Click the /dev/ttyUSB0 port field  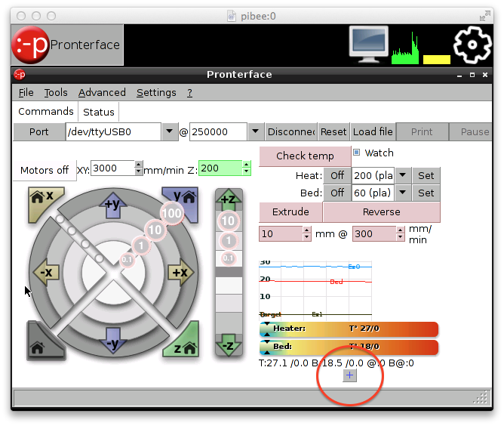[x=113, y=131]
